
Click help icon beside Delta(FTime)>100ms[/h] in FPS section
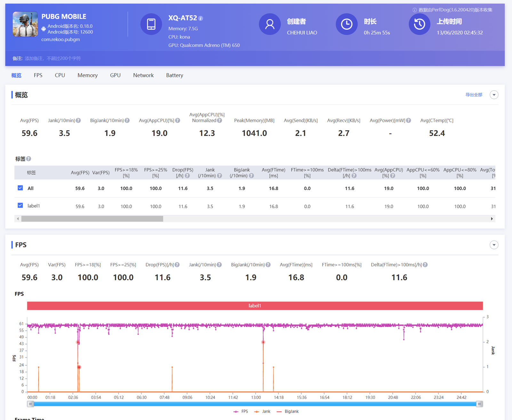click(425, 265)
